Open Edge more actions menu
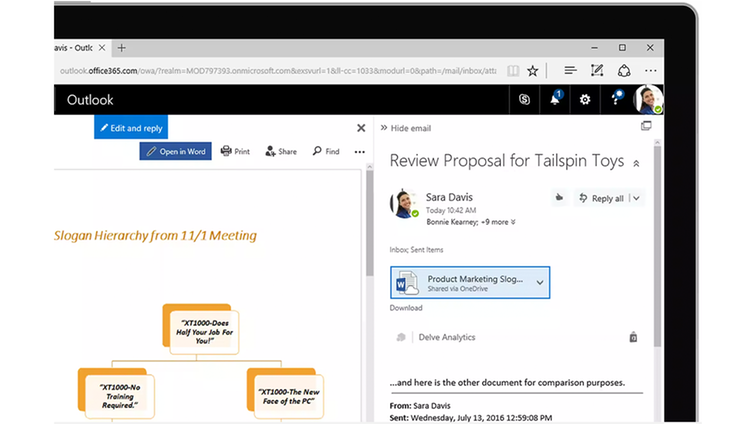Image resolution: width=750 pixels, height=424 pixels. (651, 71)
